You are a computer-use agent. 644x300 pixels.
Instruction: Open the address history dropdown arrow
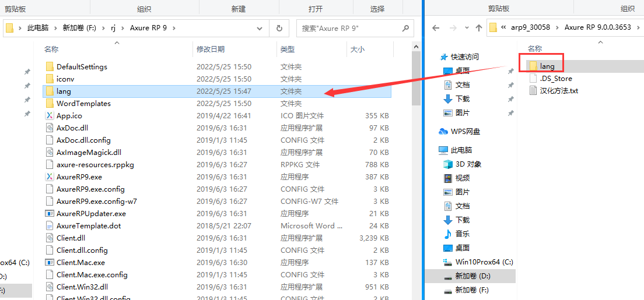click(x=260, y=29)
